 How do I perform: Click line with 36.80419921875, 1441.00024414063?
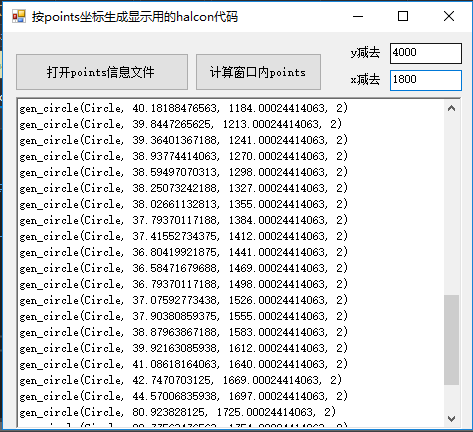(x=183, y=252)
